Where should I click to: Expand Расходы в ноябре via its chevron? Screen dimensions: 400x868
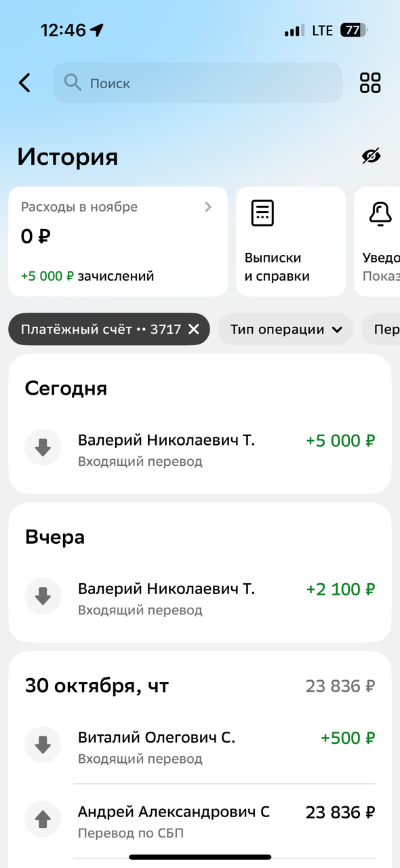(208, 207)
